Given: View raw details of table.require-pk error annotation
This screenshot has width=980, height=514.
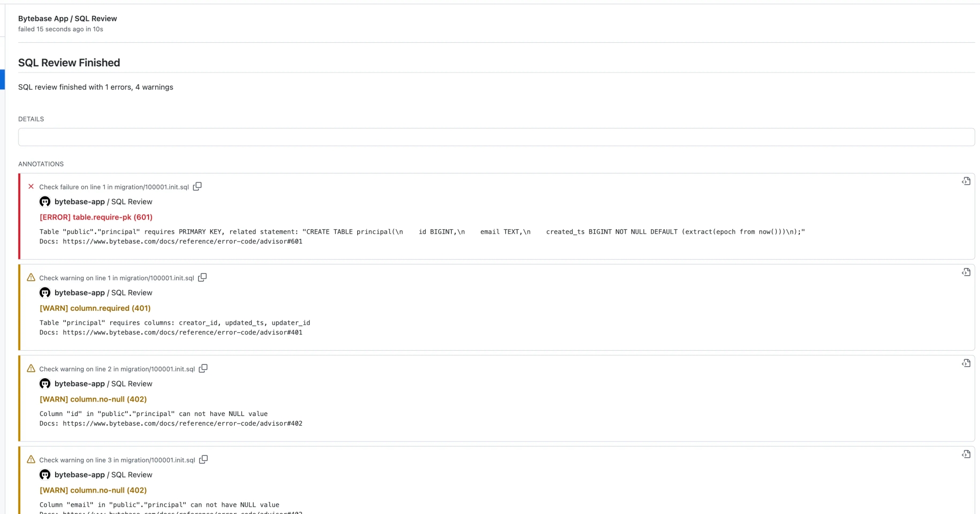Looking at the screenshot, I should pos(966,181).
